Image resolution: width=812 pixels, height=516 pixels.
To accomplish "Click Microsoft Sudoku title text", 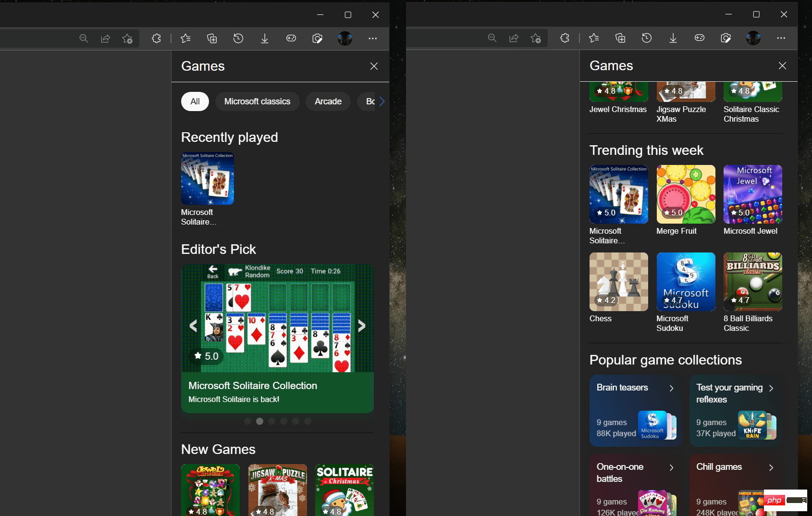I will [x=673, y=324].
